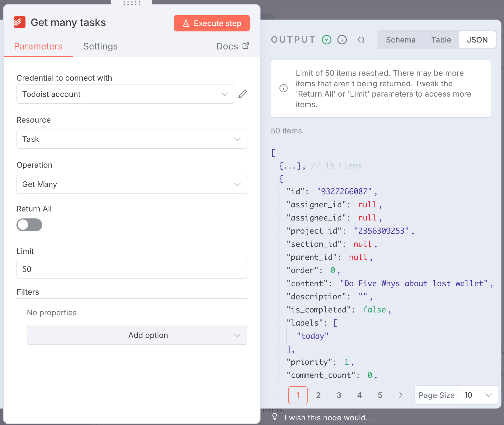Change the Page Size 10 selector
Viewport: 504px width, 425px height.
(x=478, y=395)
